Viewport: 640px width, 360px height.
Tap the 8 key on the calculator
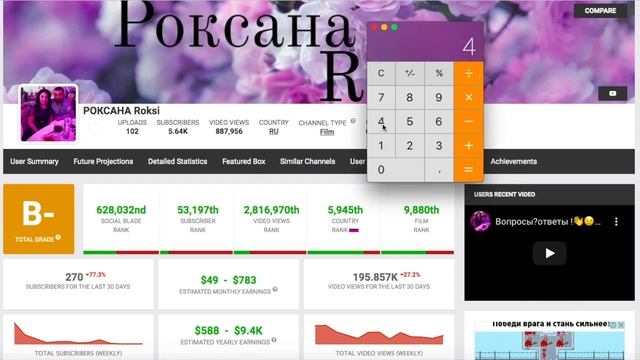pos(410,98)
